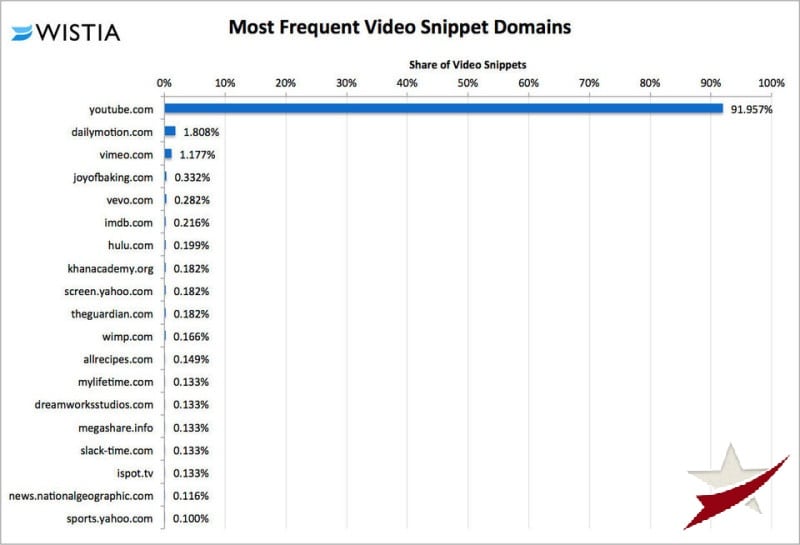Click the dailymotion.com bar

click(x=170, y=131)
